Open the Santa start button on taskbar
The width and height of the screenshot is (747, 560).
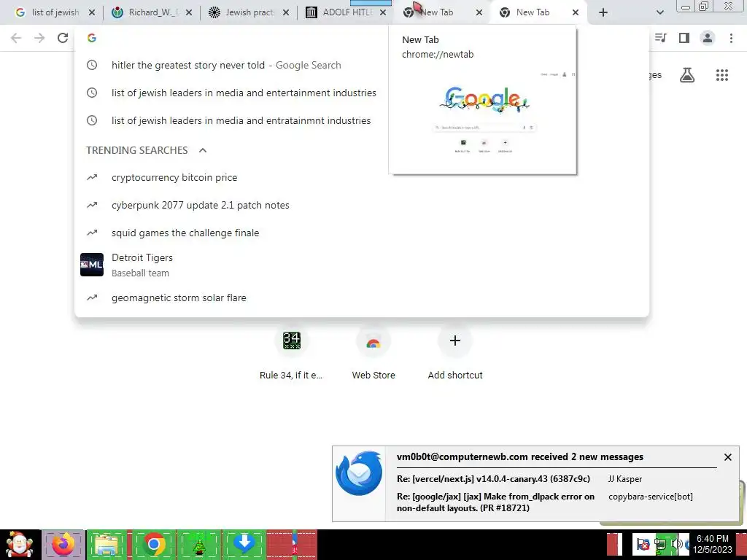(20, 545)
